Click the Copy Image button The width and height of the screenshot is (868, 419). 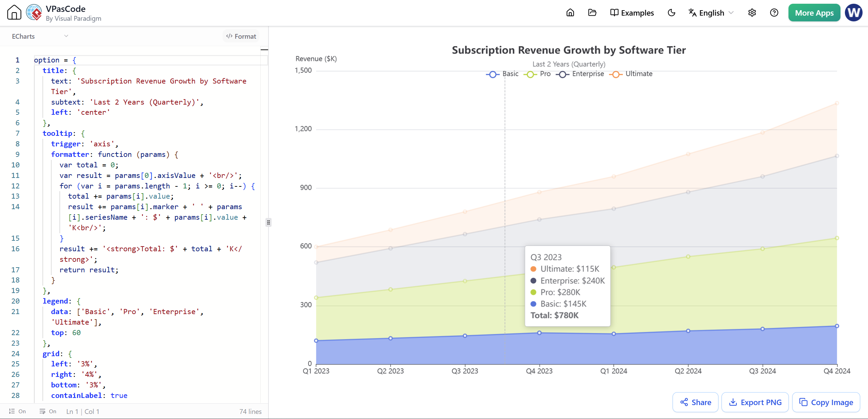point(826,402)
